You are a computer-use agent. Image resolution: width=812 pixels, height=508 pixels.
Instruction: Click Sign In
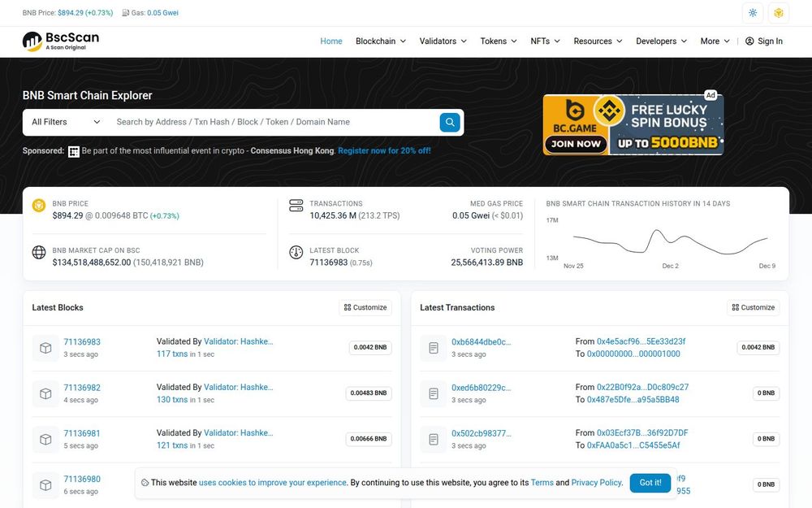(x=764, y=41)
